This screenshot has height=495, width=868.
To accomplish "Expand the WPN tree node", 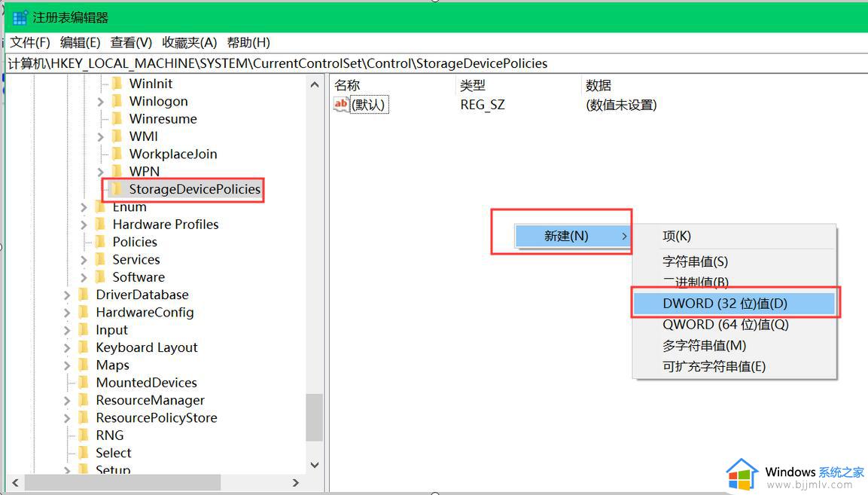I will tap(100, 173).
